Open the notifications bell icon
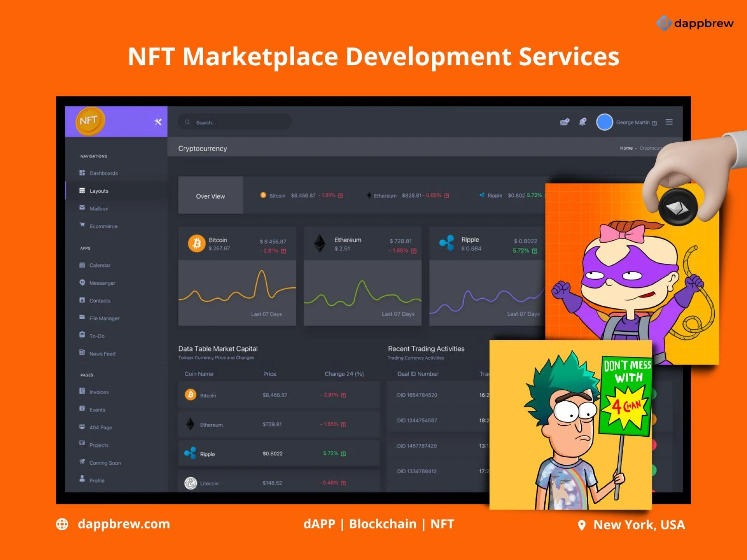 point(582,122)
